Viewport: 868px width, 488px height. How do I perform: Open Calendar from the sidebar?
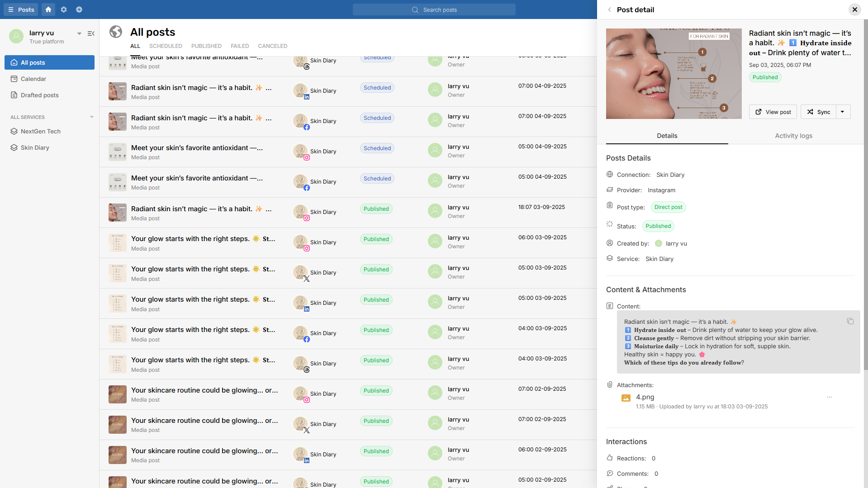click(x=33, y=79)
